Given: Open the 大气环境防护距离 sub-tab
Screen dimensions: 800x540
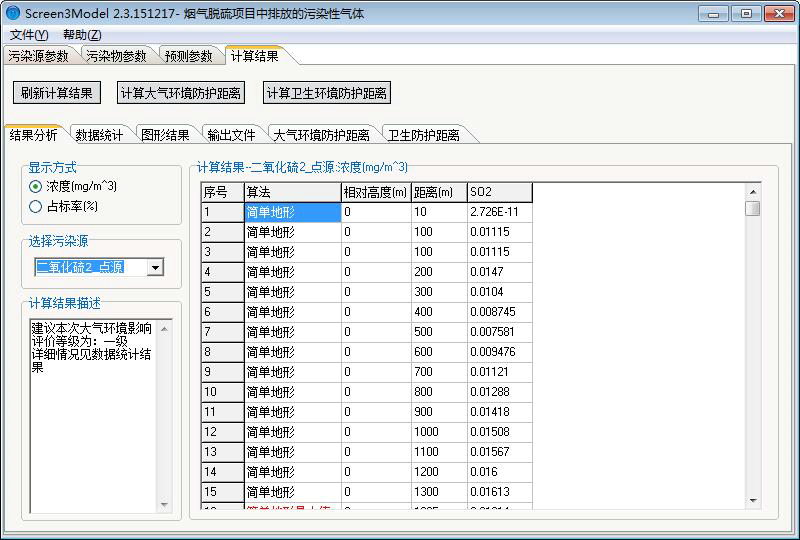Looking at the screenshot, I should tap(321, 135).
